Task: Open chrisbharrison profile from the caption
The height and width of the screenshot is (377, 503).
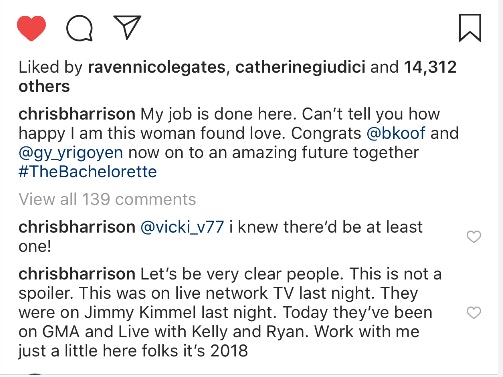Action: point(77,114)
